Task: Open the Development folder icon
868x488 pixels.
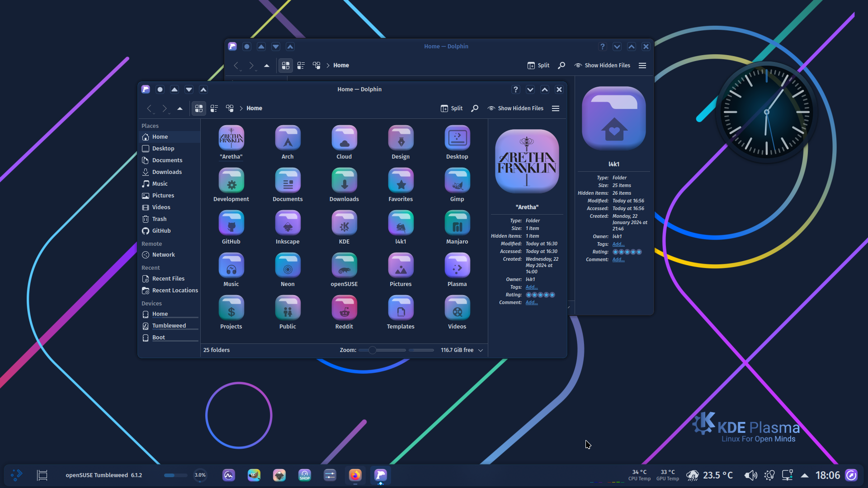Action: [x=231, y=180]
